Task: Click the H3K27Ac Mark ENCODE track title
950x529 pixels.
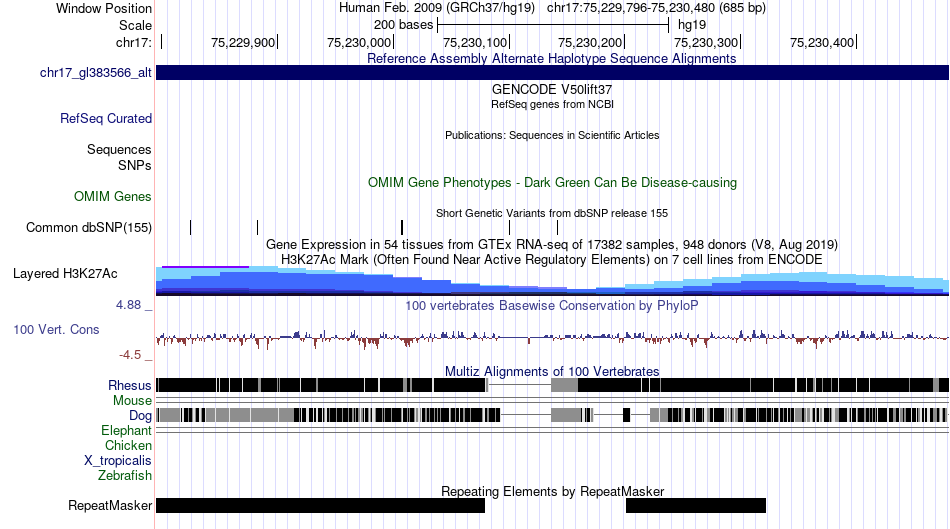Action: pyautogui.click(x=552, y=259)
